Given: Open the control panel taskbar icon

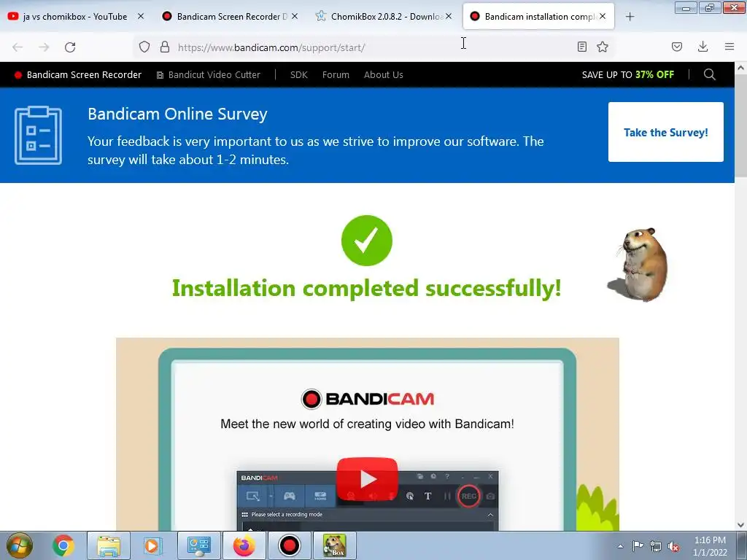Looking at the screenshot, I should click(198, 545).
